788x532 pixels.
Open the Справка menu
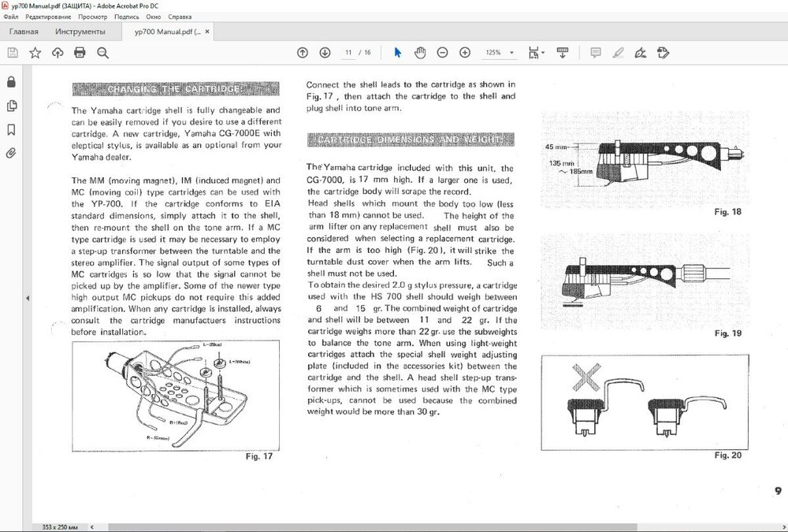pos(180,17)
